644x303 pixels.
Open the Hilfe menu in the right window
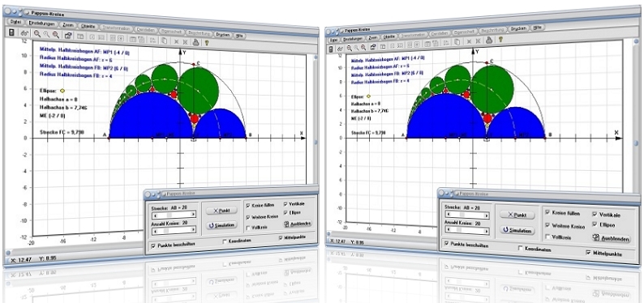coord(537,28)
